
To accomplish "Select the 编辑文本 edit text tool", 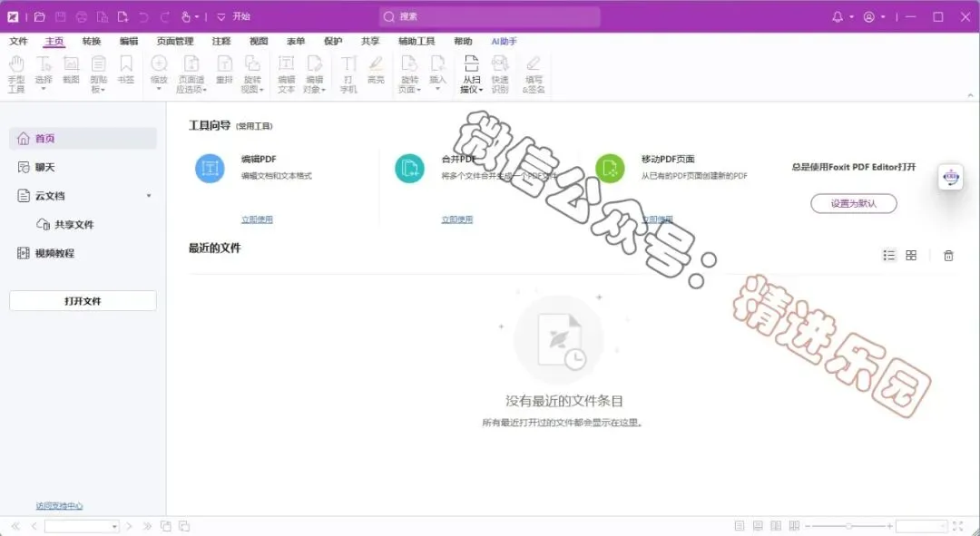I will (x=286, y=73).
